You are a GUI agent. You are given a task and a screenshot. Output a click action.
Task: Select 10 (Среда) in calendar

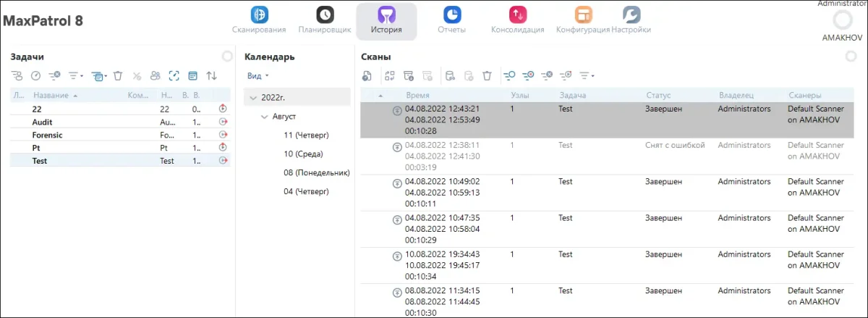303,154
